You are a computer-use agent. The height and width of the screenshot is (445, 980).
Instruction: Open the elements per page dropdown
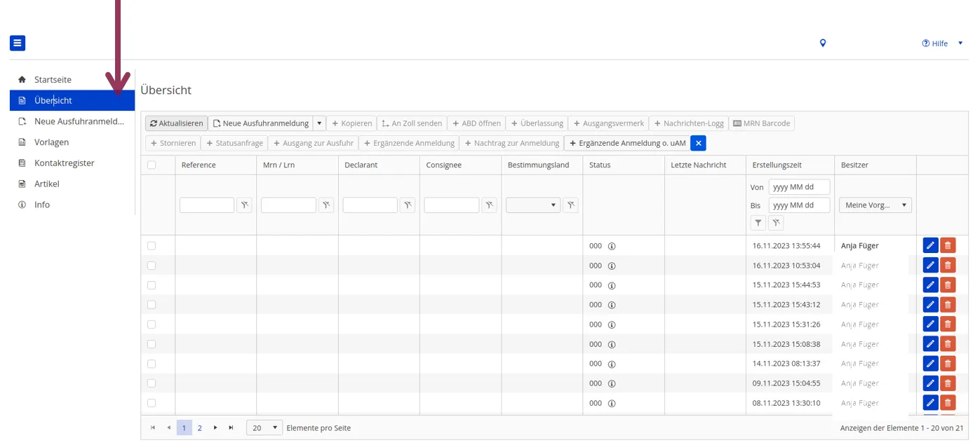click(x=264, y=427)
